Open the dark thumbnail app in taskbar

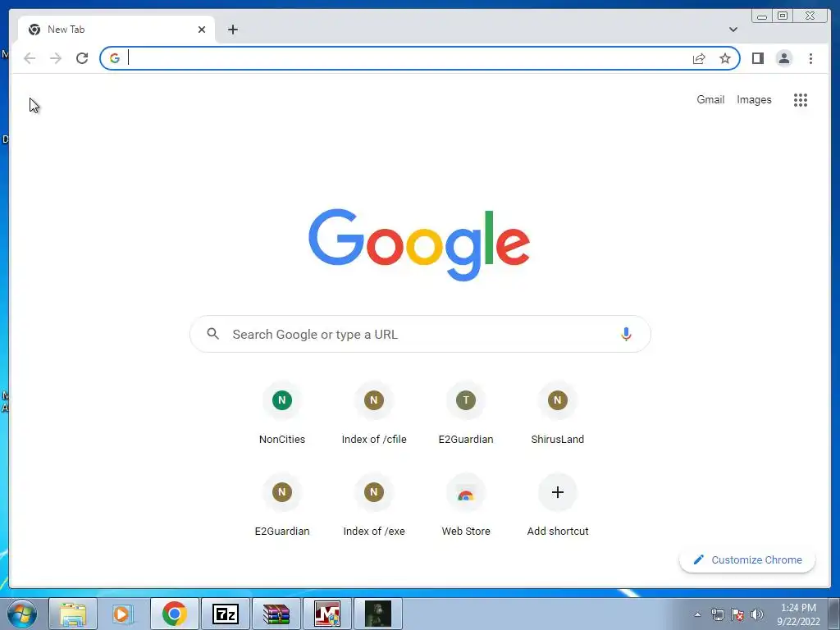(x=378, y=614)
